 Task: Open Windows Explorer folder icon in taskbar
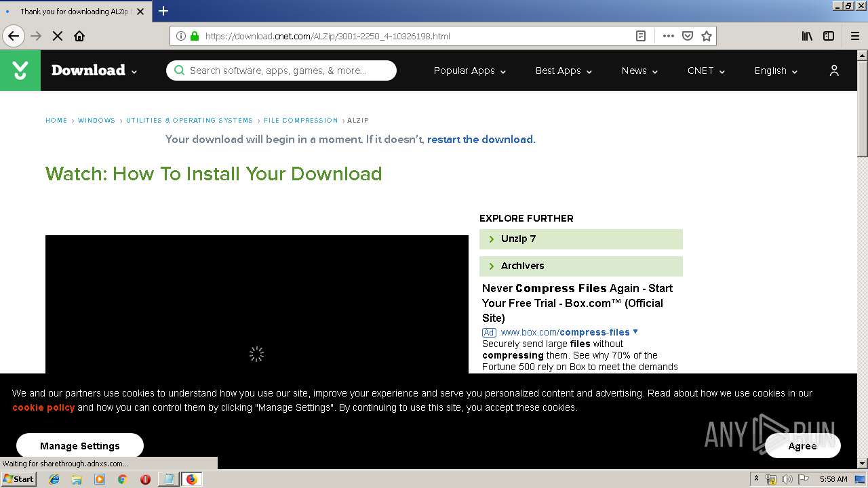point(77,479)
